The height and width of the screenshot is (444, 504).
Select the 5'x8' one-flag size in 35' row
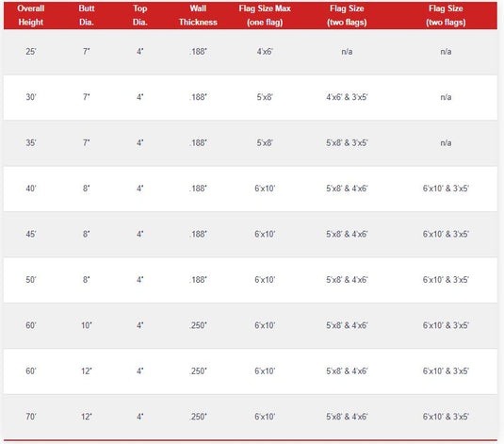tap(265, 143)
